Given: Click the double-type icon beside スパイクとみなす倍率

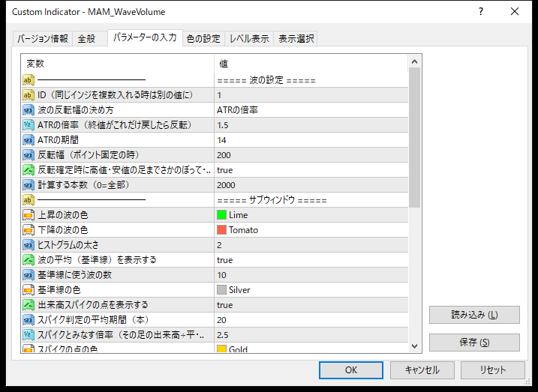Looking at the screenshot, I should (29, 335).
